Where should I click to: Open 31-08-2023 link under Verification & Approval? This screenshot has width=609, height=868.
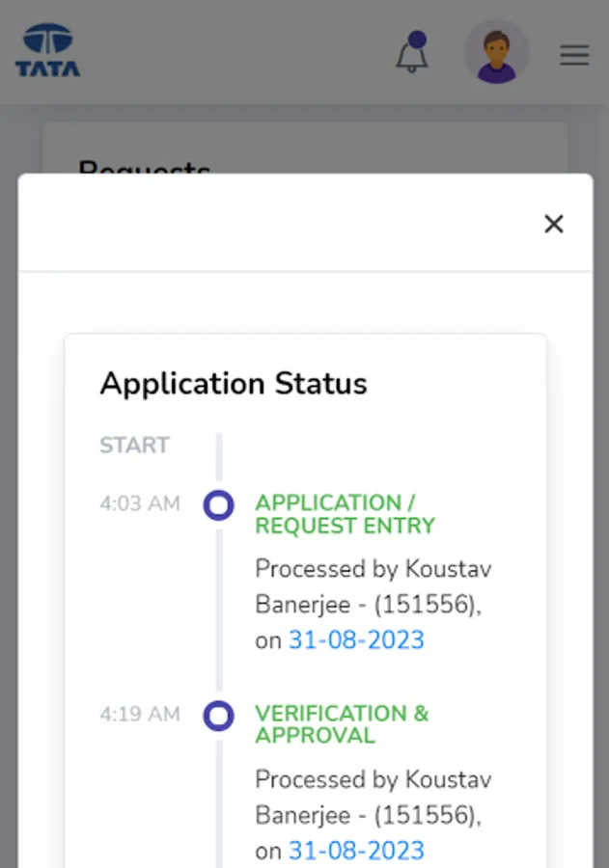356,851
